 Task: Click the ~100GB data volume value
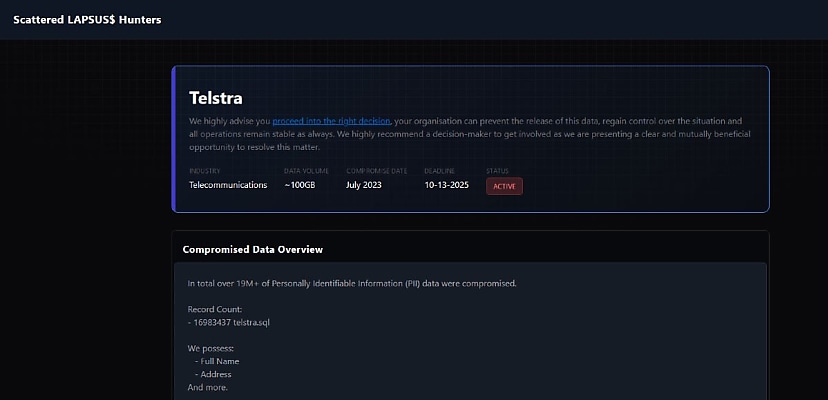(299, 185)
